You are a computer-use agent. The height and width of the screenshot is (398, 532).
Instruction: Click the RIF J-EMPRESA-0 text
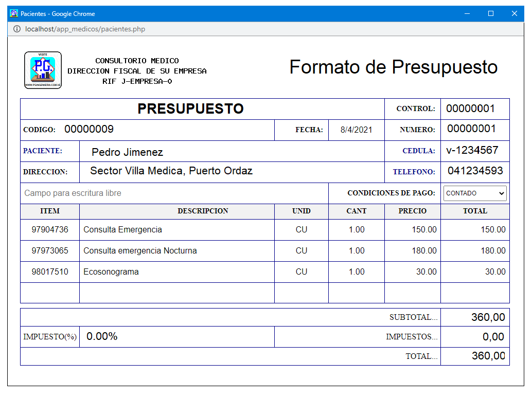tap(137, 81)
